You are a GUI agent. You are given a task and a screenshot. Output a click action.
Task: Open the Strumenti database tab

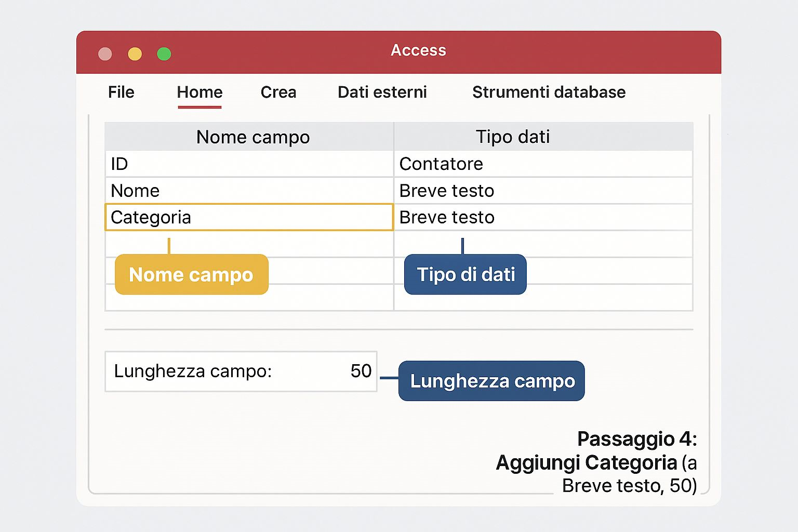(549, 92)
